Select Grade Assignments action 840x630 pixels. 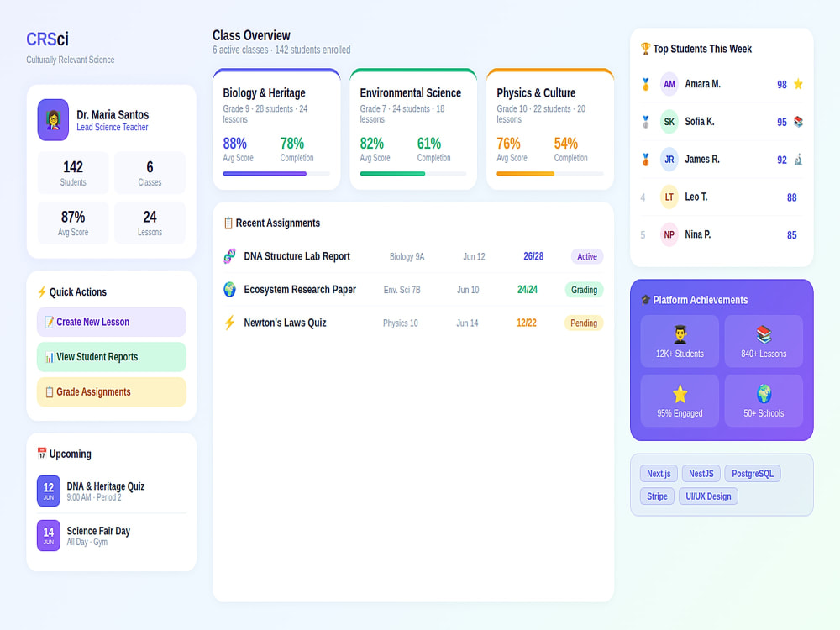[112, 392]
